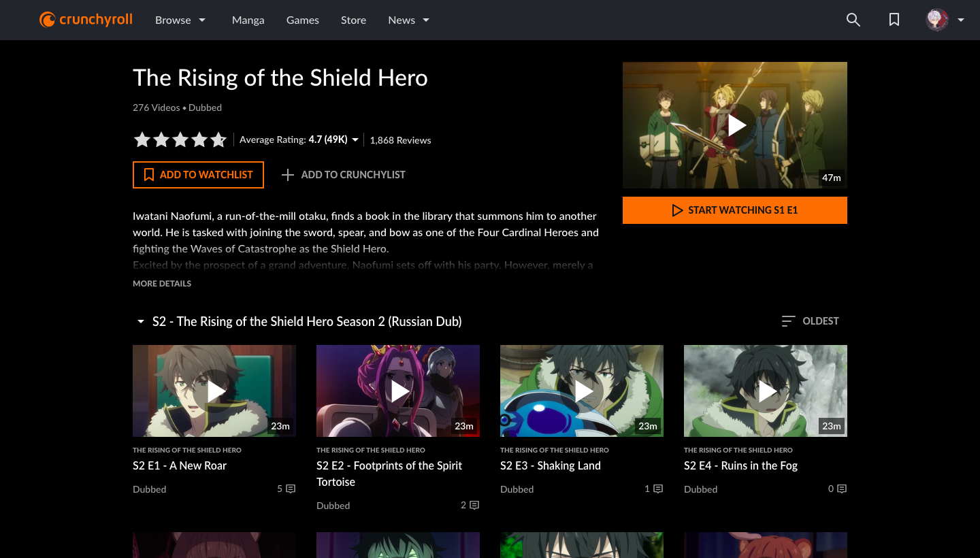Open comments icon for S2 E2

(x=474, y=505)
